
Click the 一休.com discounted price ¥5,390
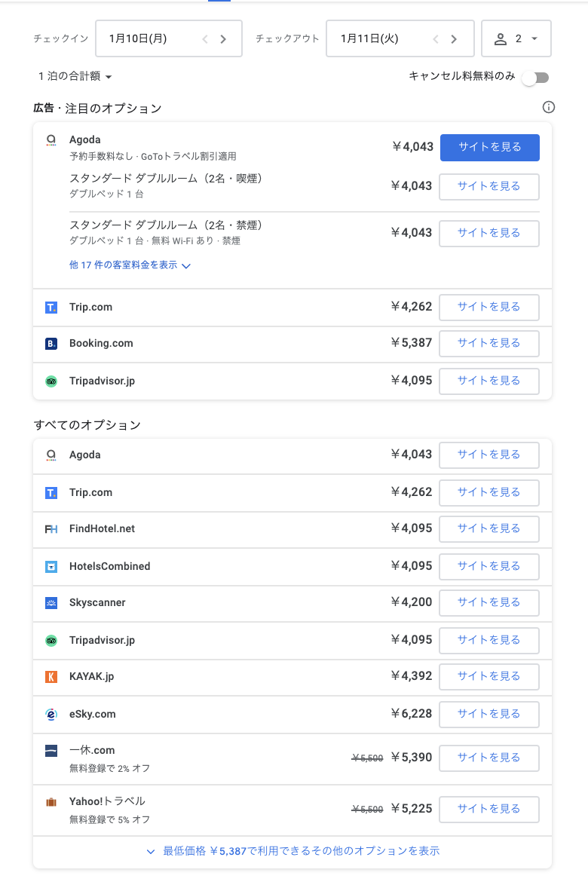pos(412,757)
